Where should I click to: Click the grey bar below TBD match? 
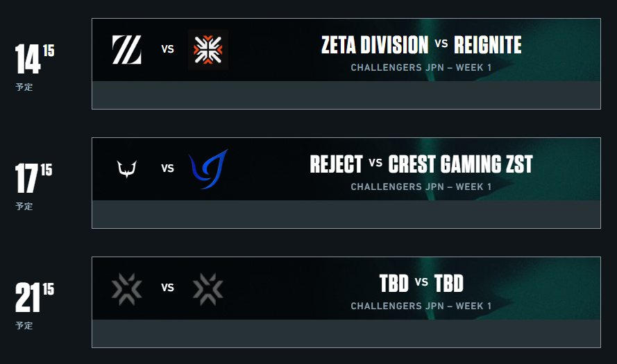[346, 333]
